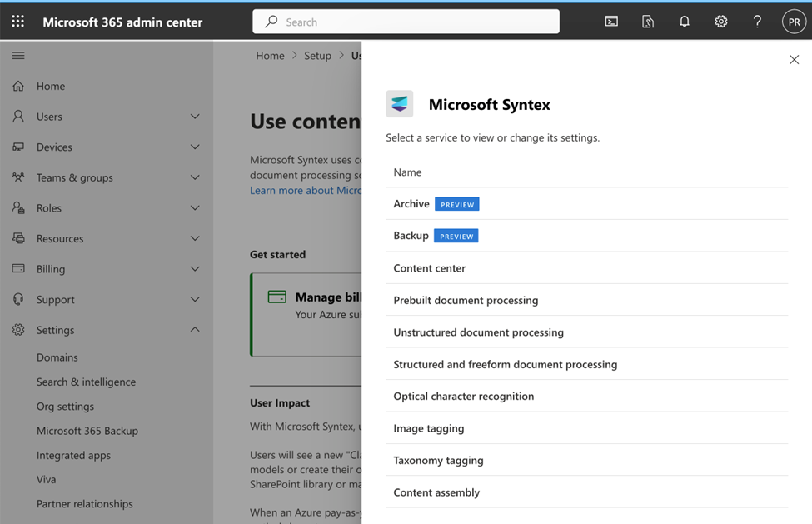The width and height of the screenshot is (812, 524).
Task: Open help question mark icon
Action: coord(757,21)
